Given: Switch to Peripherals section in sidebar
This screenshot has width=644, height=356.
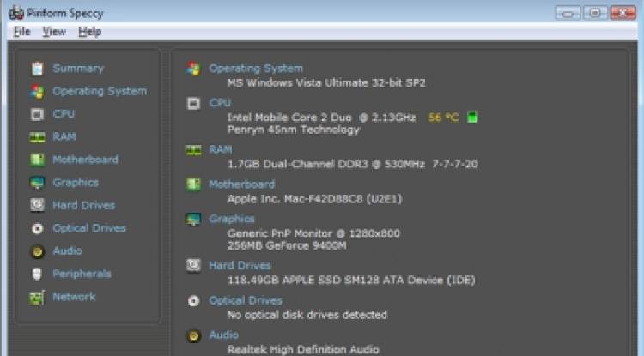Looking at the screenshot, I should 82,274.
